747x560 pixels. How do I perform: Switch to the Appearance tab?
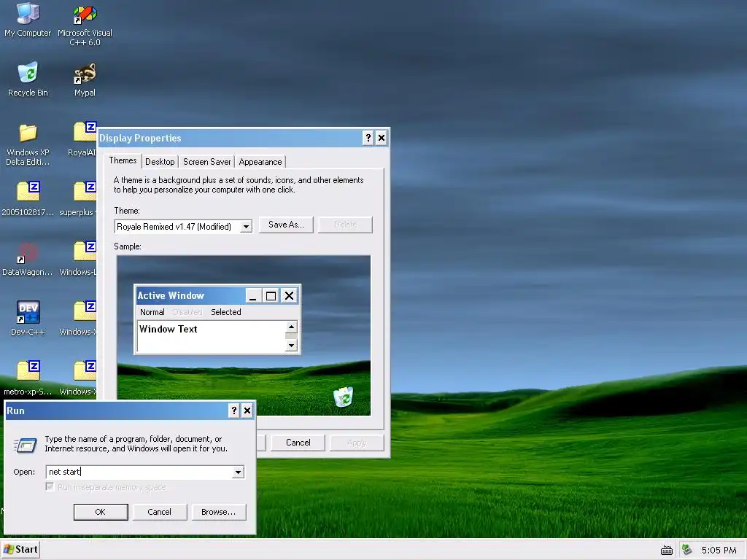(x=260, y=162)
